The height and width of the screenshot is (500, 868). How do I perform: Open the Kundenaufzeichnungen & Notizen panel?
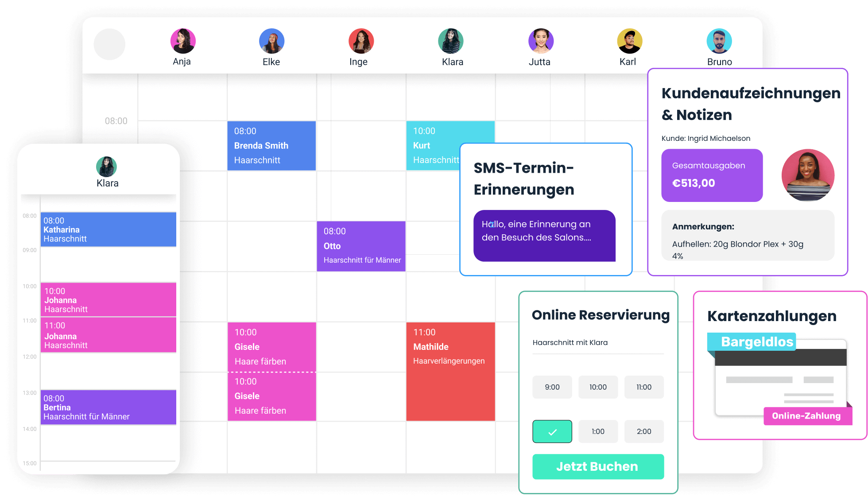click(751, 104)
